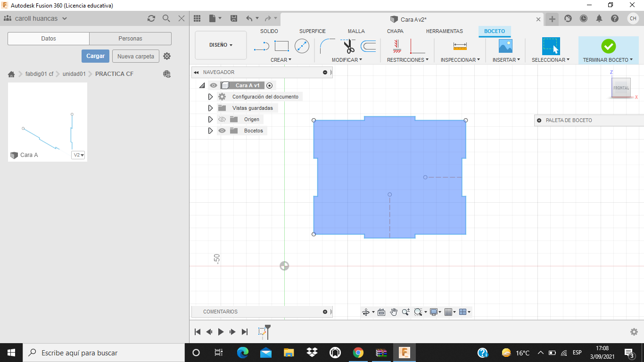Select the Line sketch tool
The image size is (644, 362).
tap(261, 46)
